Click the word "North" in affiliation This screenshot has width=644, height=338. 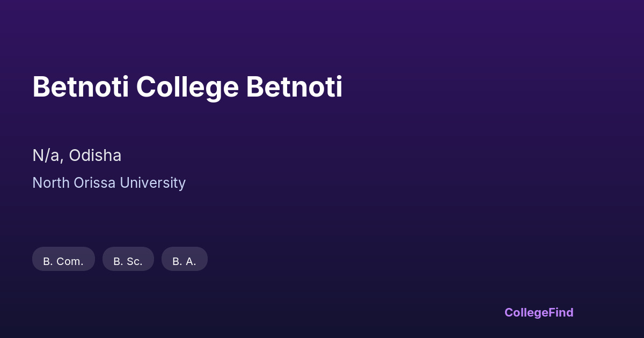point(51,183)
